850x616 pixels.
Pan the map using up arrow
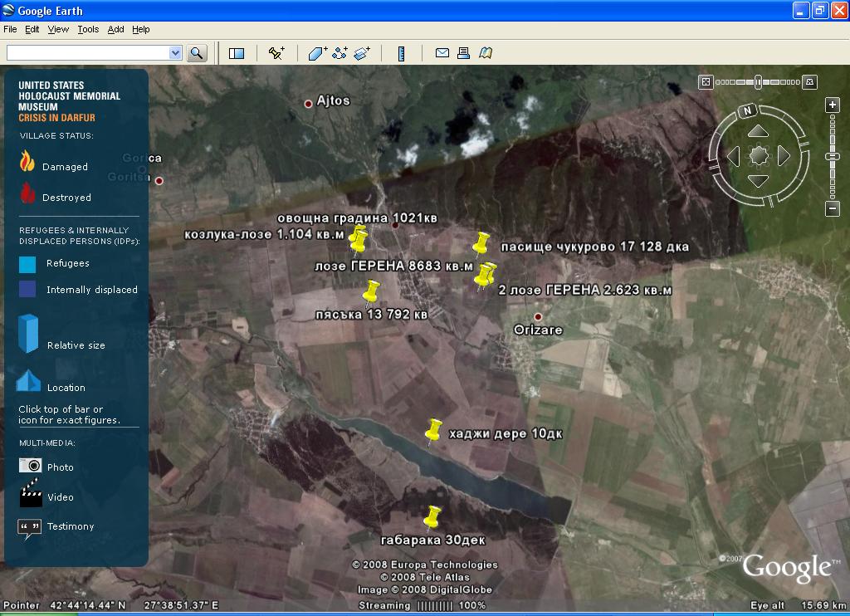coord(758,132)
